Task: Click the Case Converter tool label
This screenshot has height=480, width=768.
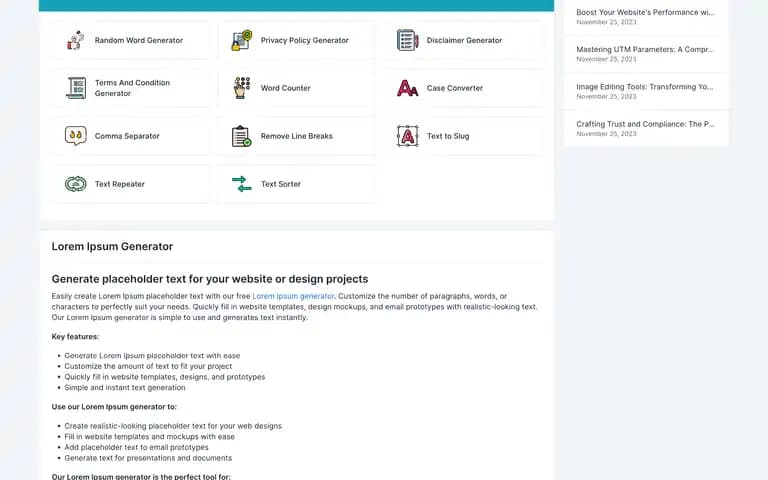Action: [x=455, y=88]
